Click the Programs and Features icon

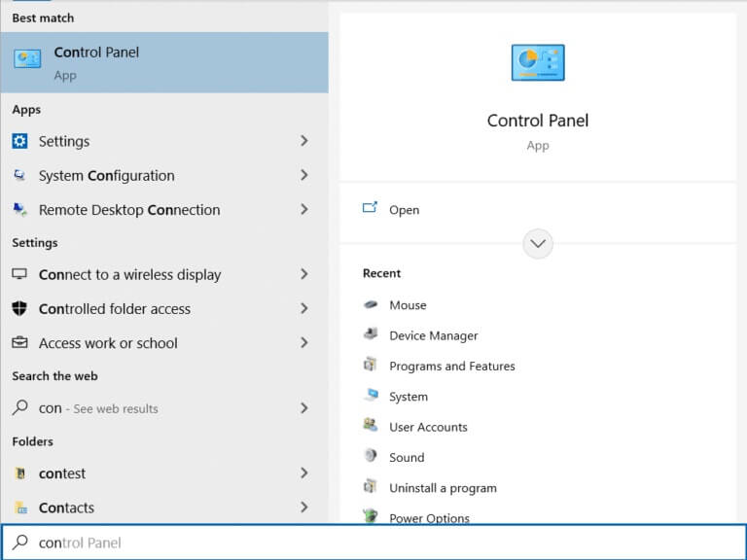coord(371,365)
